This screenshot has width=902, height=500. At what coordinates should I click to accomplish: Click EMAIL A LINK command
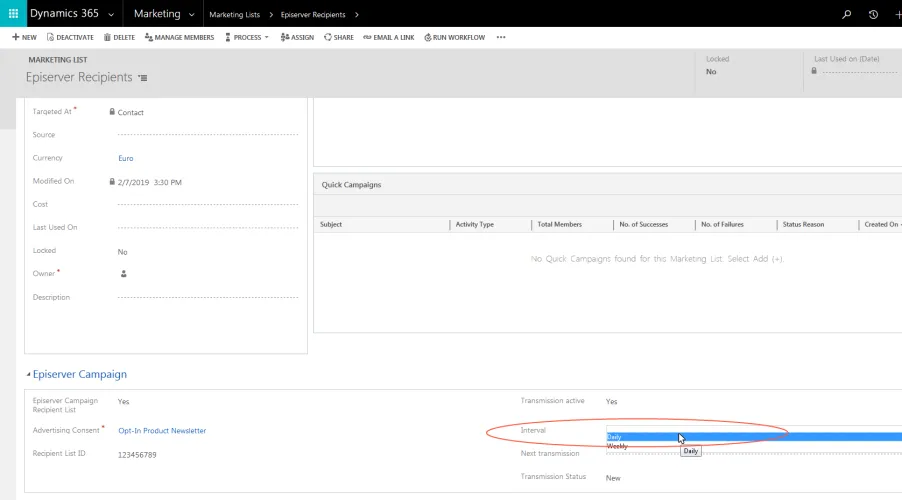[x=389, y=37]
